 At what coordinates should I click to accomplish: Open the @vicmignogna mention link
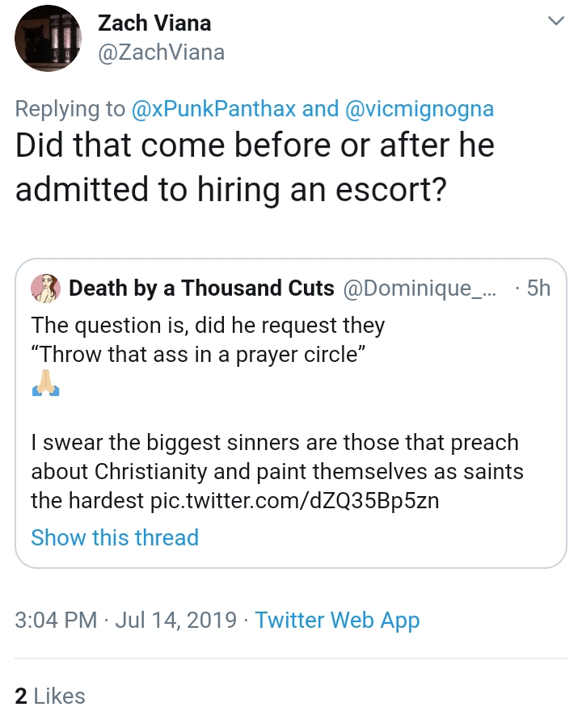[419, 108]
